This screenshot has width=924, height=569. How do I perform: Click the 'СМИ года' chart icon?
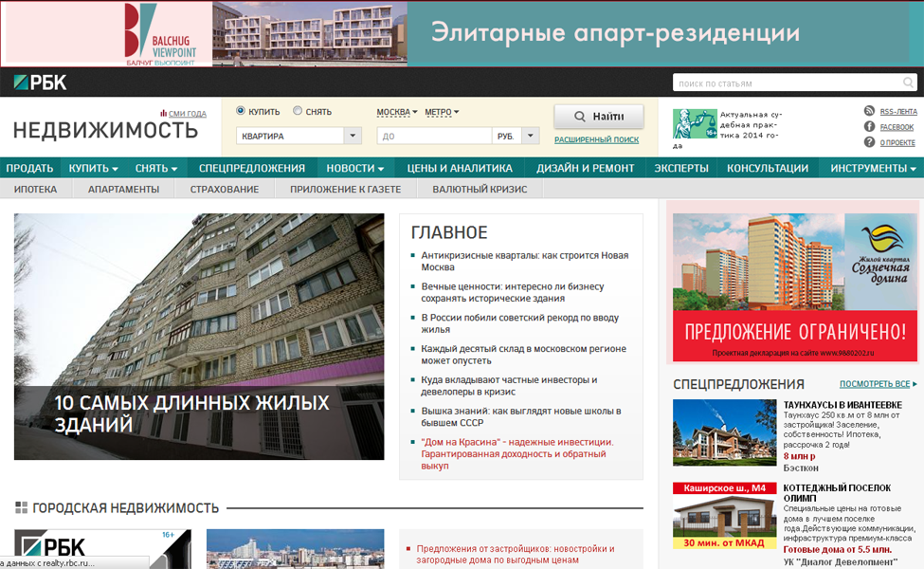point(164,114)
